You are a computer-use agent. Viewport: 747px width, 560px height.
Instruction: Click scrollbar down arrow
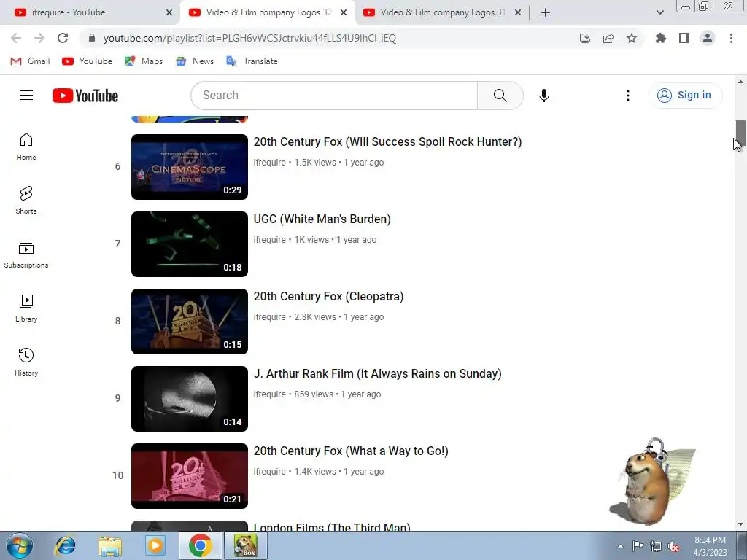(740, 524)
